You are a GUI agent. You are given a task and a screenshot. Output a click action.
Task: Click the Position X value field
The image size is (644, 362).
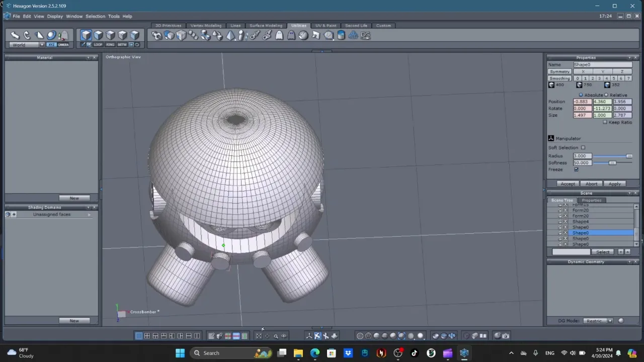click(x=582, y=102)
